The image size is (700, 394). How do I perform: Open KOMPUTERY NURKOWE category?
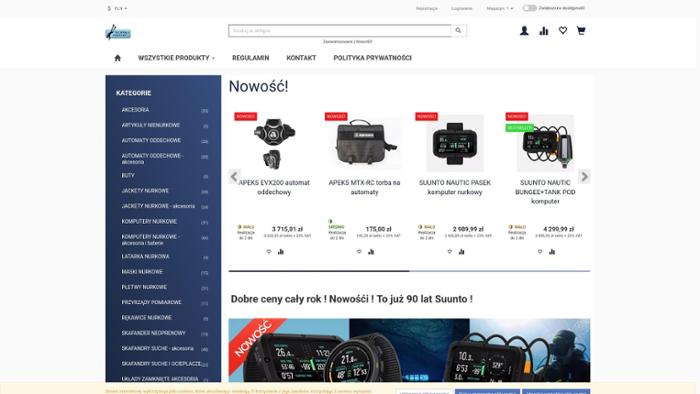(149, 222)
